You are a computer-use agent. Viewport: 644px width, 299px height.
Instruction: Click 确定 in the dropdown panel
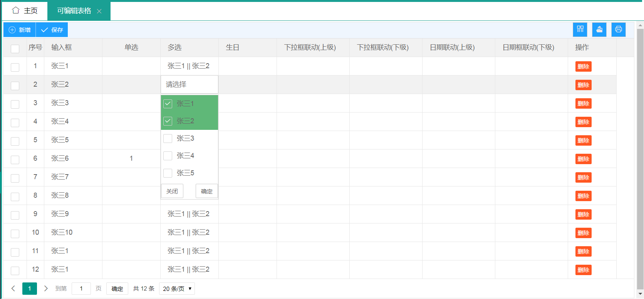click(207, 191)
